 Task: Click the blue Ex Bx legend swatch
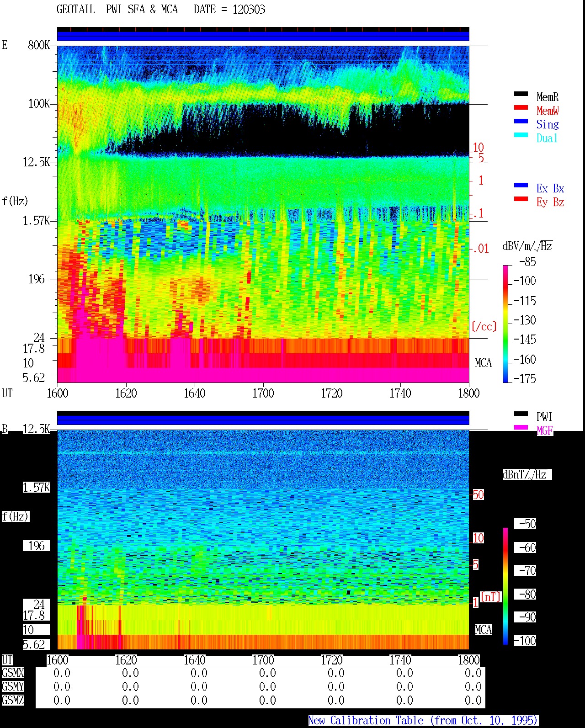click(521, 185)
